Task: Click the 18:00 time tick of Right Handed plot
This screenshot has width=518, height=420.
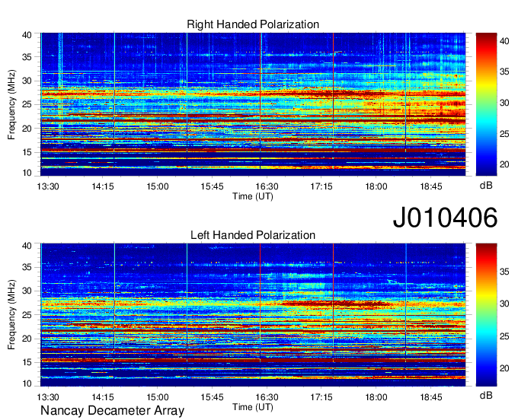Action: (x=376, y=186)
